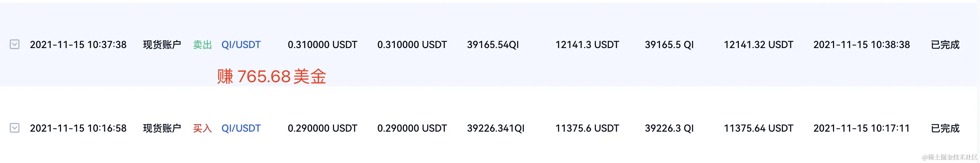Select 现货账户 in the sell order row
Viewport: 980px width, 163px height.
tap(162, 45)
